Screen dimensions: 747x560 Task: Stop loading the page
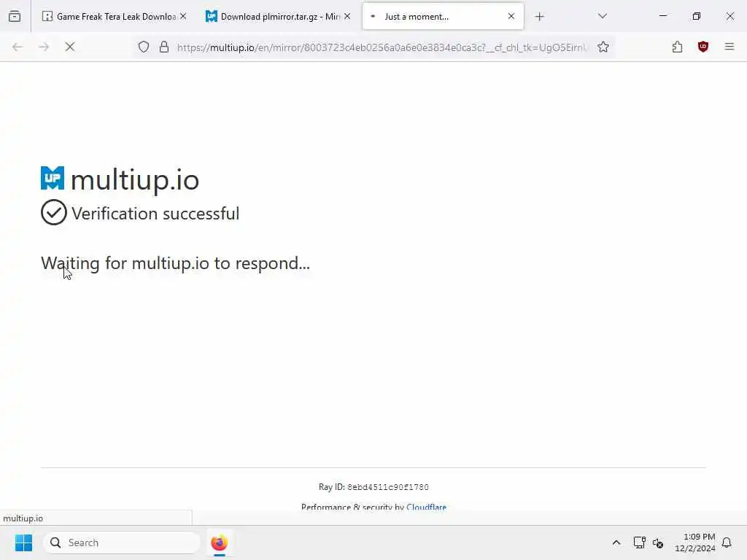tap(70, 47)
